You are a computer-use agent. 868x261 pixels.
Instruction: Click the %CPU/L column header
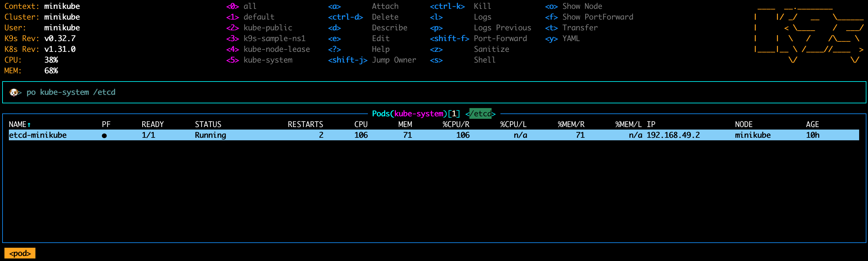(513, 124)
